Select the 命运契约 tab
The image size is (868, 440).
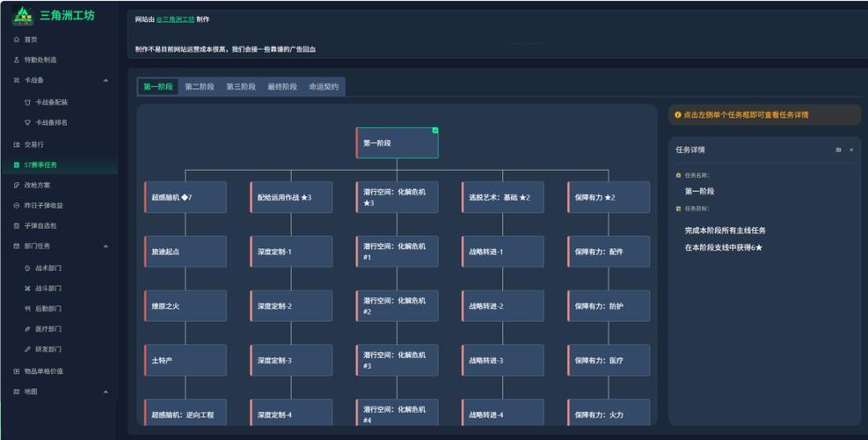[x=324, y=87]
